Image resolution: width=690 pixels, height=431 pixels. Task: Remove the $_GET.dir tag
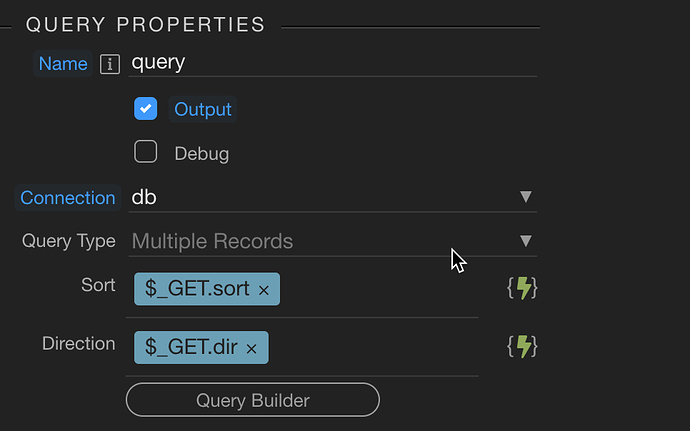[251, 349]
